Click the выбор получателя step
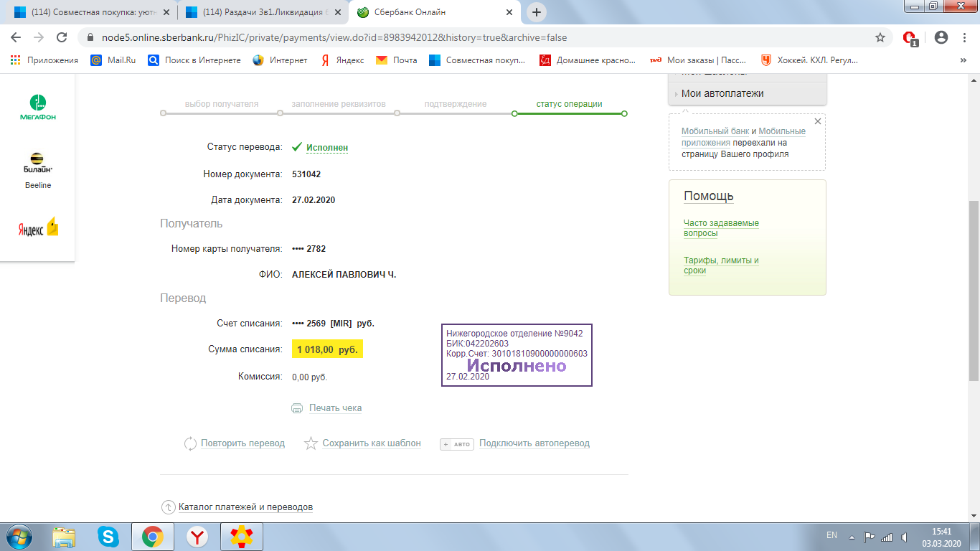This screenshot has height=551, width=980. coord(222,104)
